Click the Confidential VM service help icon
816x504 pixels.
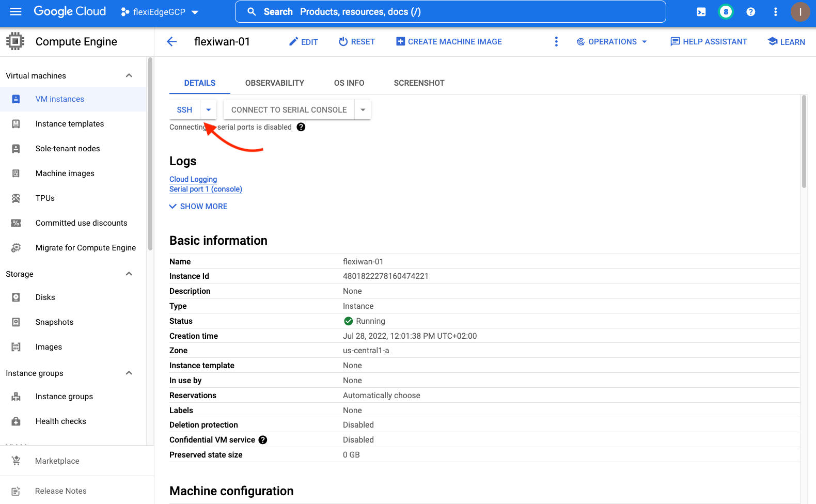(x=263, y=440)
